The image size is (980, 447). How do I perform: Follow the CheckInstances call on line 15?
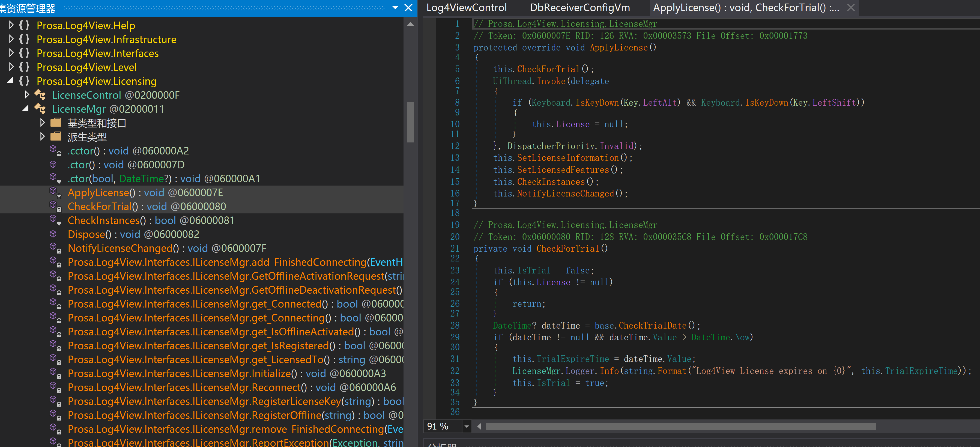pos(551,181)
